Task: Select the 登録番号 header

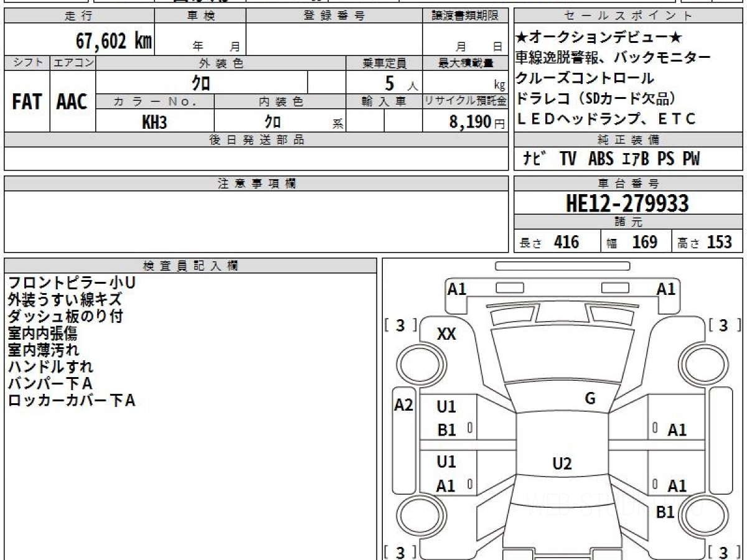Action: (334, 16)
